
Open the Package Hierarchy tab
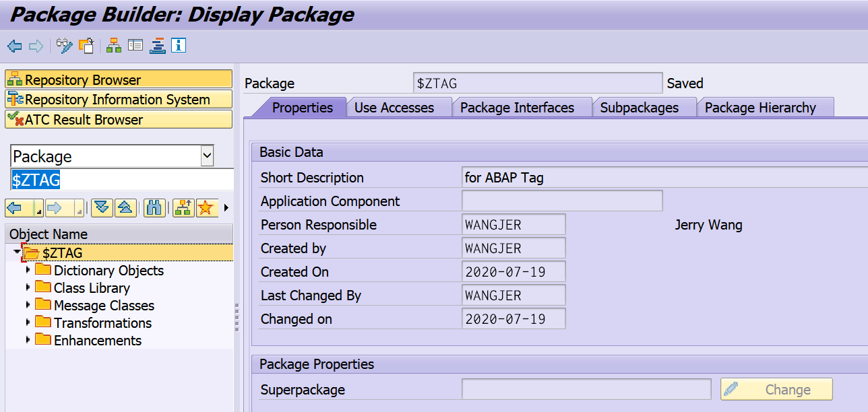click(760, 108)
